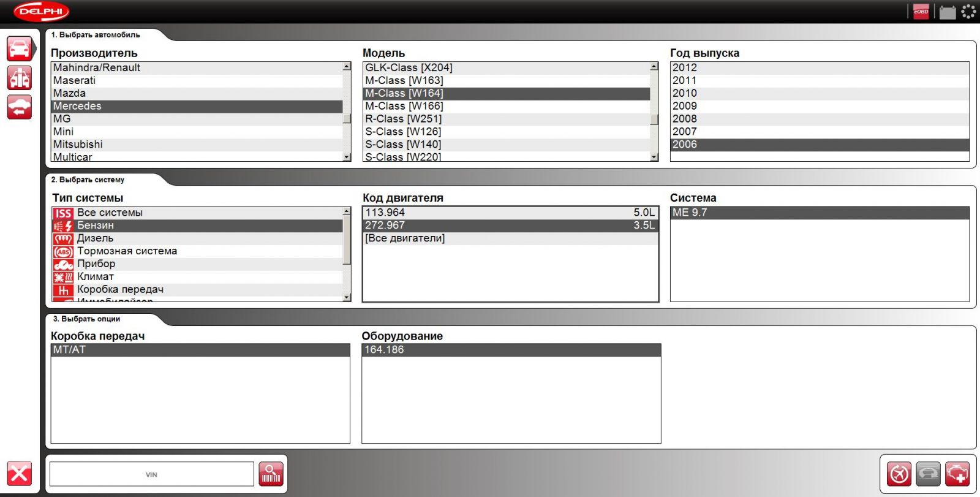Click the gearbox shift pattern icon
This screenshot has height=497, width=980.
tap(63, 290)
